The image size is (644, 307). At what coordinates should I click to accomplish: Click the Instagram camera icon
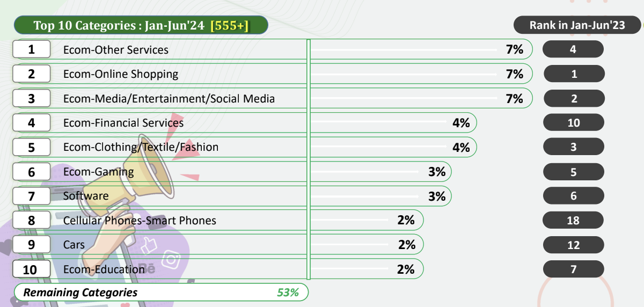click(x=172, y=259)
